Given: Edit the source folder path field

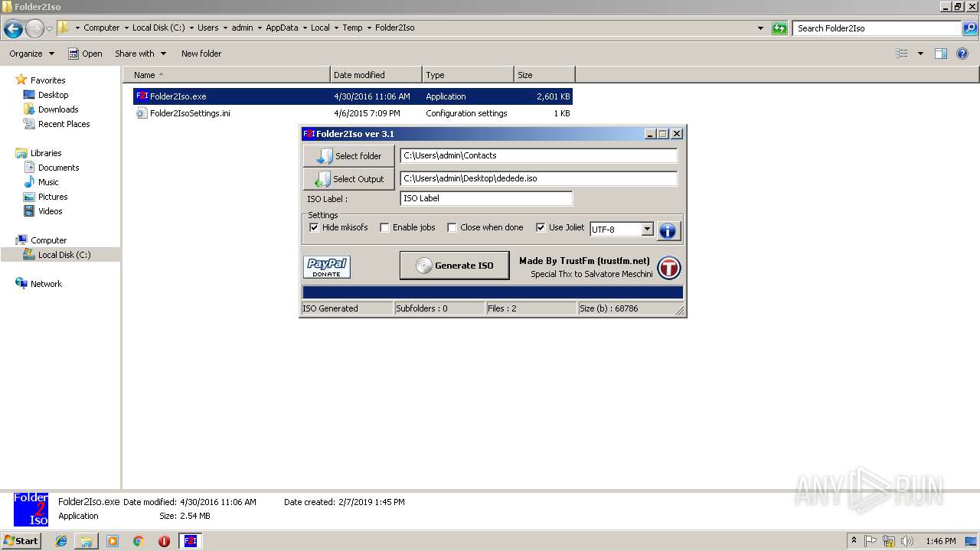Looking at the screenshot, I should (538, 155).
